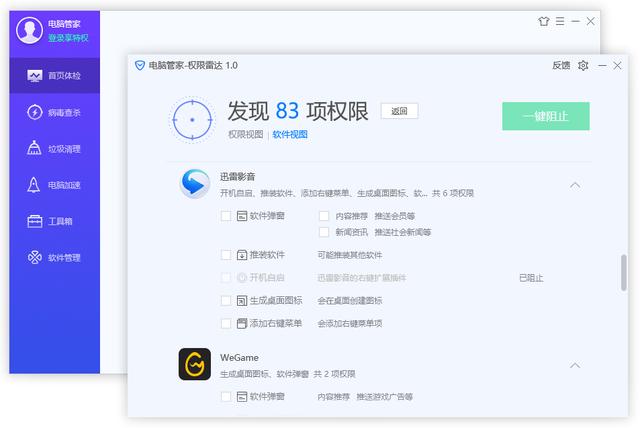
Task: Click the 工具箱 toolbox icon
Action: 35,221
